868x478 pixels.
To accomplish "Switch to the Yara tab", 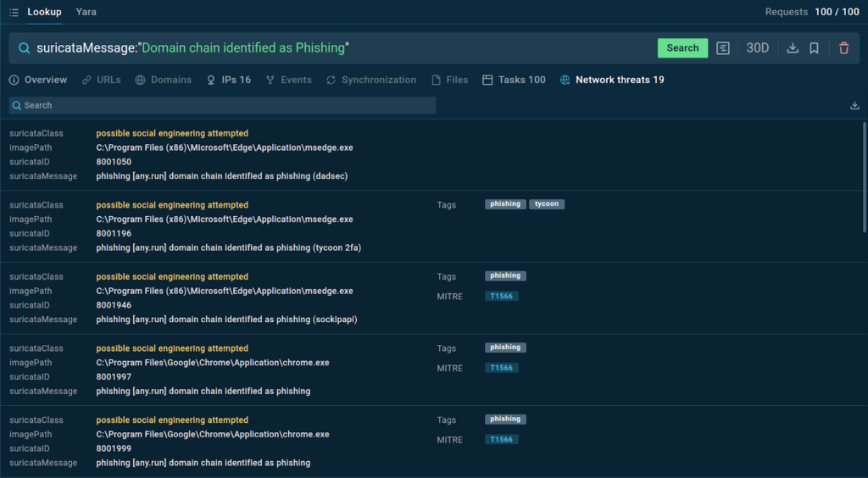I will tap(86, 13).
